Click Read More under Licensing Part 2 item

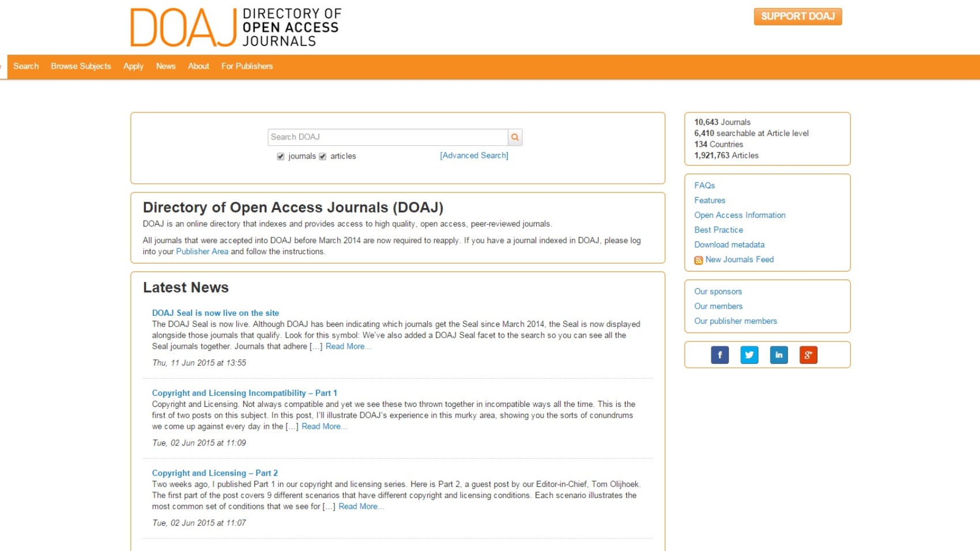point(361,507)
